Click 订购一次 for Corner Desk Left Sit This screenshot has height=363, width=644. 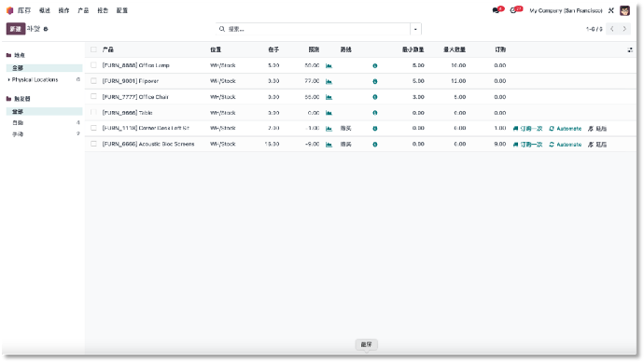coord(527,129)
